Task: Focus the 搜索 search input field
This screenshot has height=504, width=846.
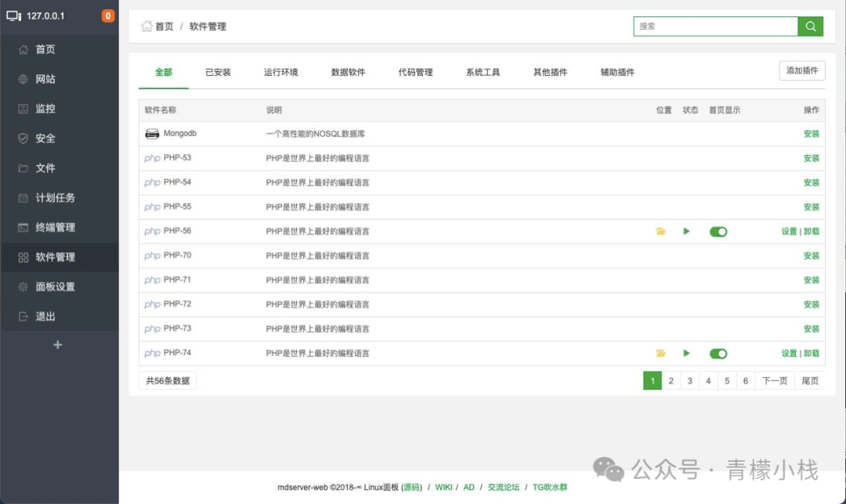Action: pyautogui.click(x=715, y=27)
